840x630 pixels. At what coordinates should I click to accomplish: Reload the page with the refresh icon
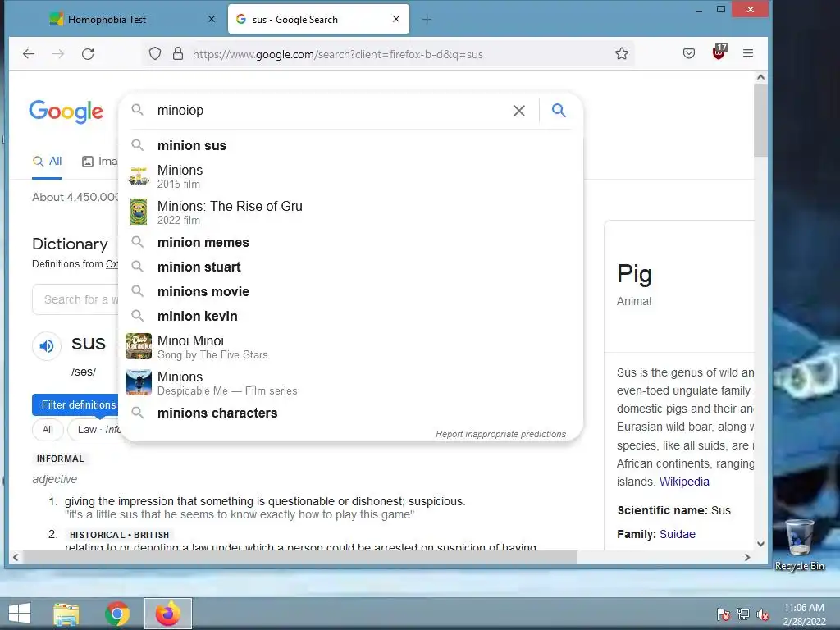click(88, 53)
